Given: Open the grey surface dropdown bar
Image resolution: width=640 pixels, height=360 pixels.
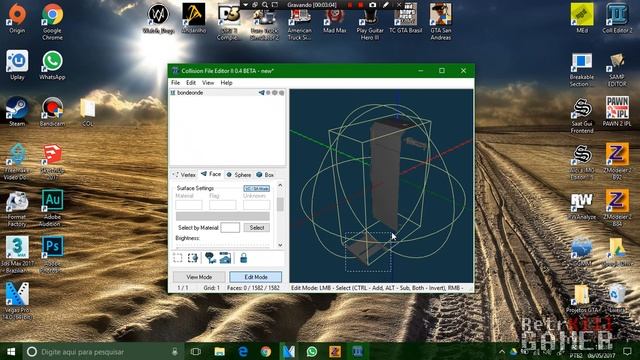Looking at the screenshot, I should click(x=222, y=216).
